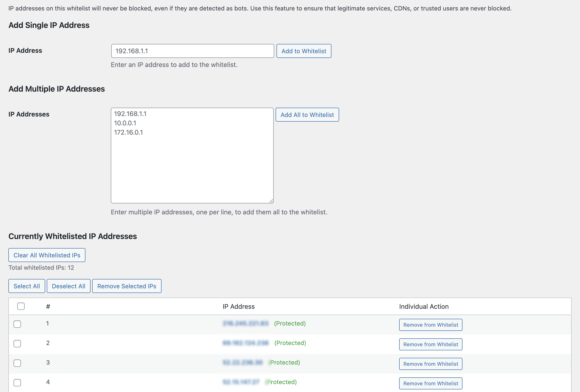Viewport: 580px width, 392px height.
Task: Click the blurred IP address in row 1
Action: click(x=245, y=323)
